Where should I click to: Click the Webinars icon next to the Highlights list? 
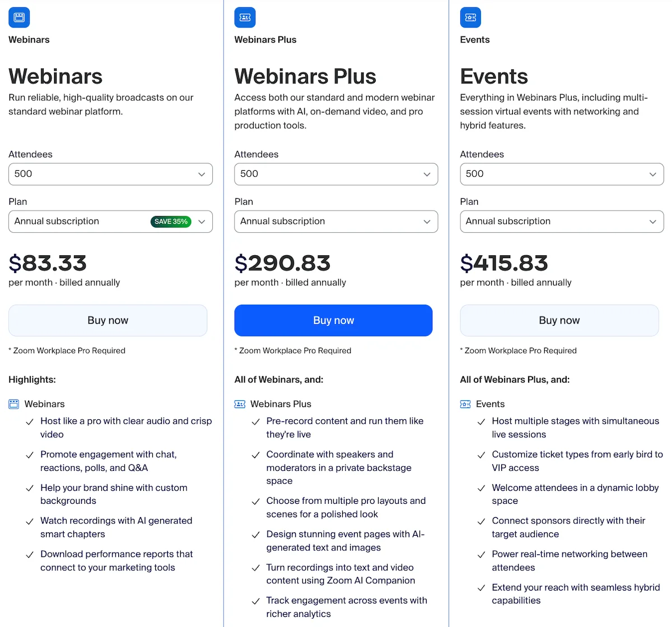click(x=15, y=403)
